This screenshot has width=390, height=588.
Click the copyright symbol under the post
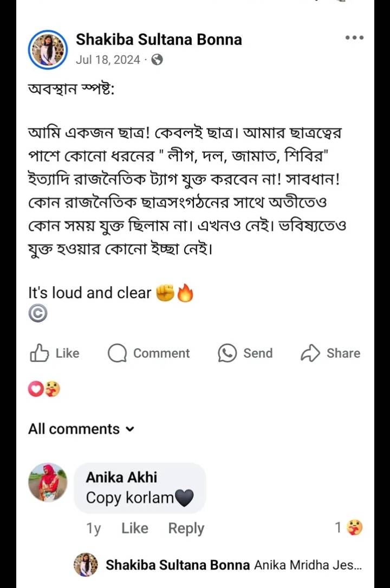point(38,313)
